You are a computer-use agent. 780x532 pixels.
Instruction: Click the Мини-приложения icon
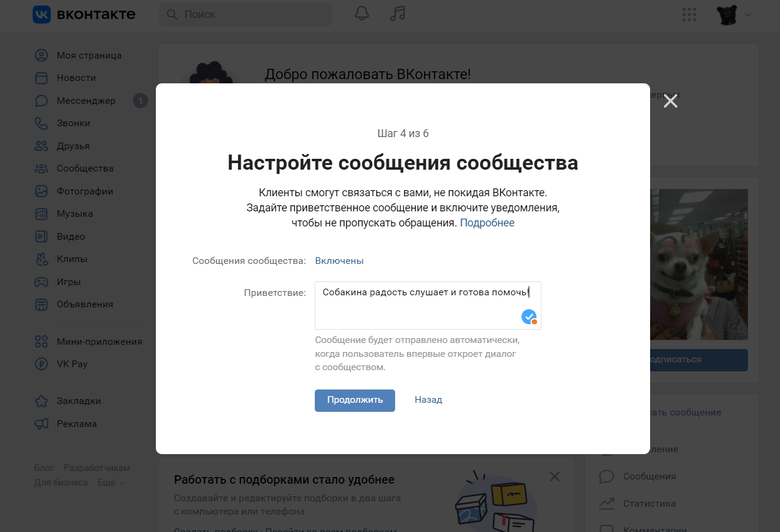click(41, 342)
